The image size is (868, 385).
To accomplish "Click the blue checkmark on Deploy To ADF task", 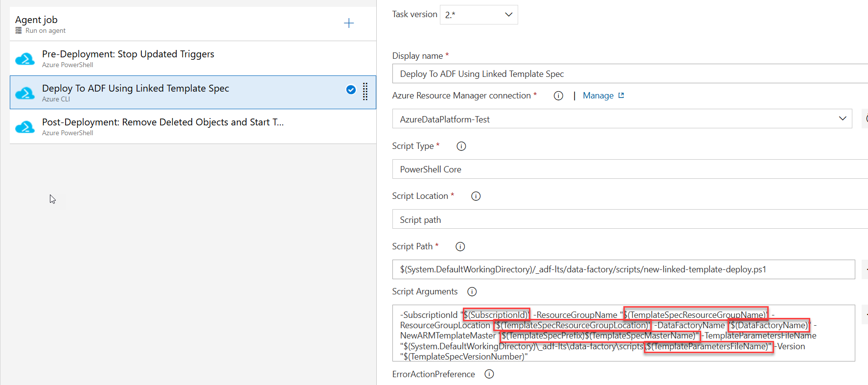I will coord(351,90).
